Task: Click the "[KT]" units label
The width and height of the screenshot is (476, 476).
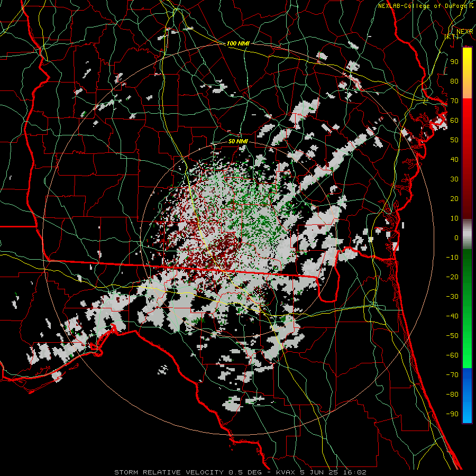Action: 452,36
